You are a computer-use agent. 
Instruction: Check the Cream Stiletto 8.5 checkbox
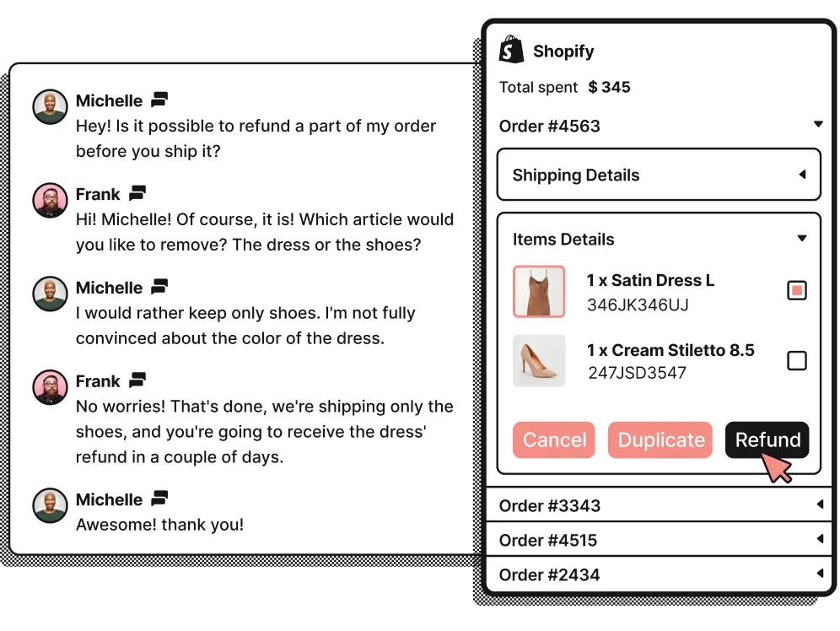click(x=797, y=360)
